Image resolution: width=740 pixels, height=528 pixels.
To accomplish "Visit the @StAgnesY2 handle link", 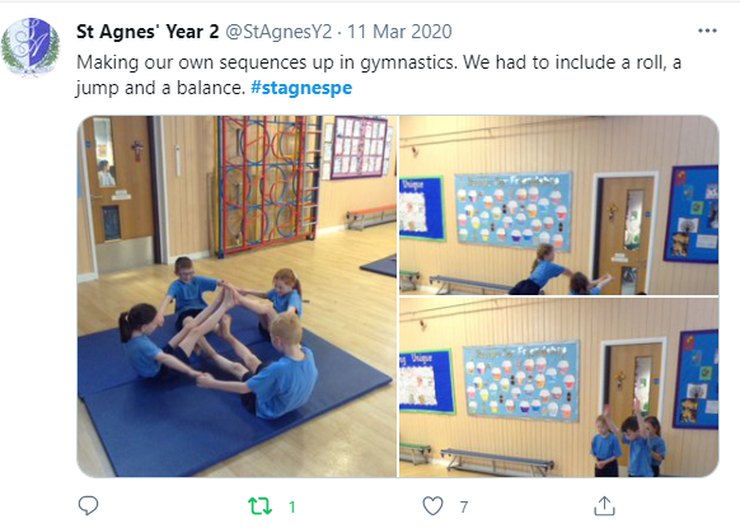I will 278,32.
